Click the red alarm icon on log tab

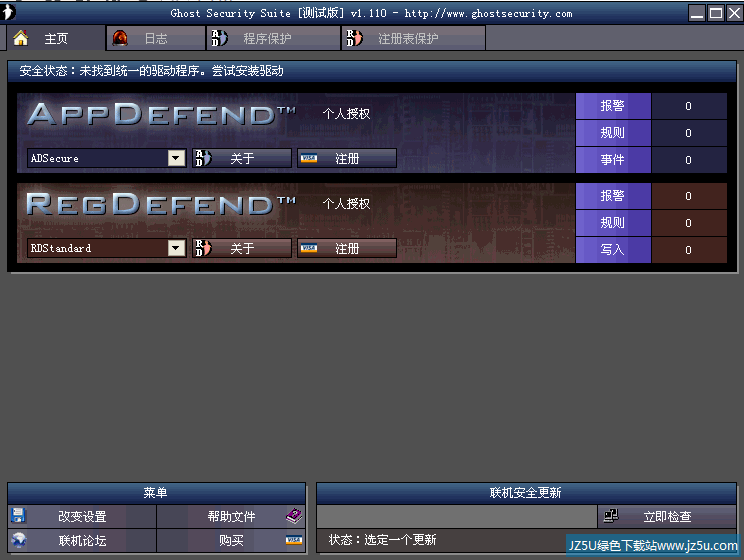120,38
